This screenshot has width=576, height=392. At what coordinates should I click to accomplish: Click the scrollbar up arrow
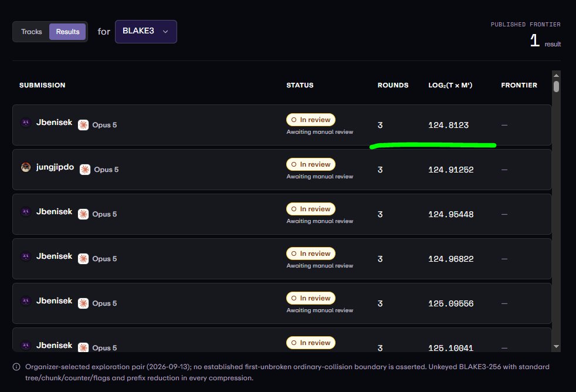[556, 75]
